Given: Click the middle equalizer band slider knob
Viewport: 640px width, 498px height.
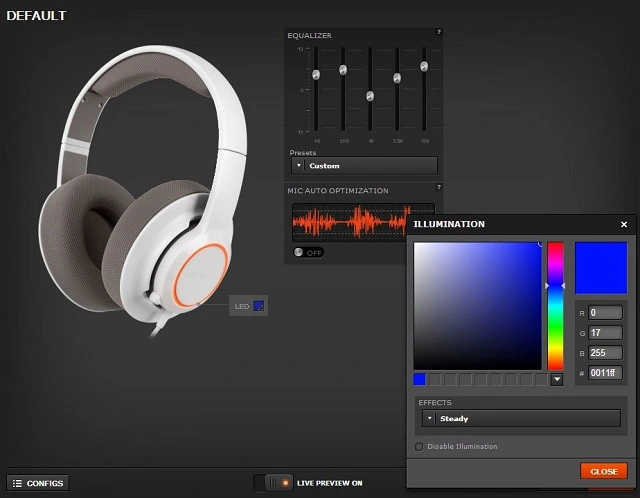Looking at the screenshot, I should (370, 96).
